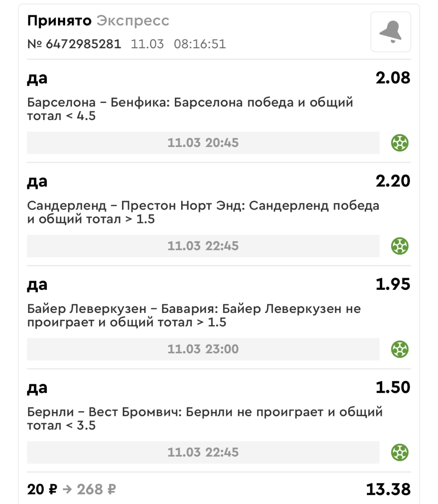The width and height of the screenshot is (438, 504).
Task: Open the Байер Леверкузен – Бавария bet description
Action: 194,315
